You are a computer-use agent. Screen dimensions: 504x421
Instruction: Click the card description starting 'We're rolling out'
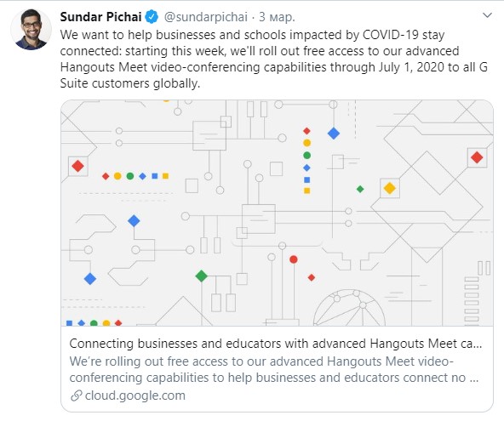coord(274,369)
